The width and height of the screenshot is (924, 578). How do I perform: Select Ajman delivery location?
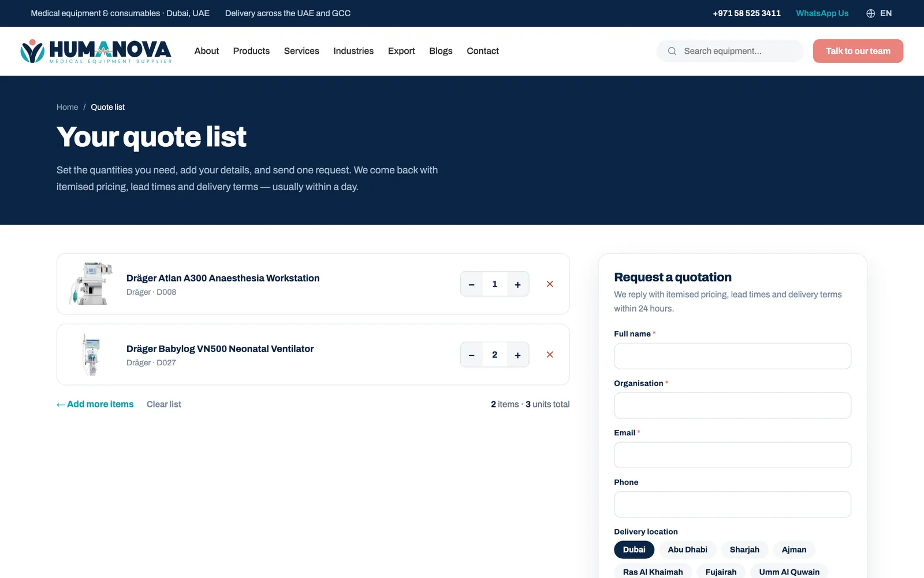pos(794,550)
